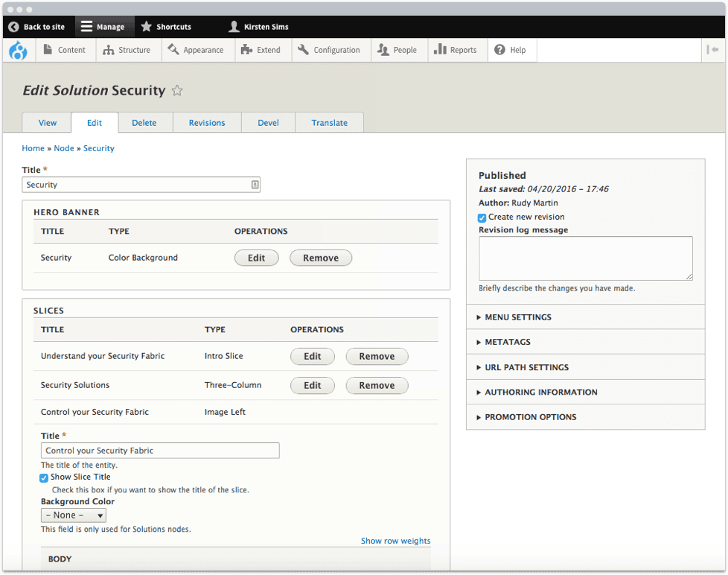Click the Back to site arrow icon

13,27
